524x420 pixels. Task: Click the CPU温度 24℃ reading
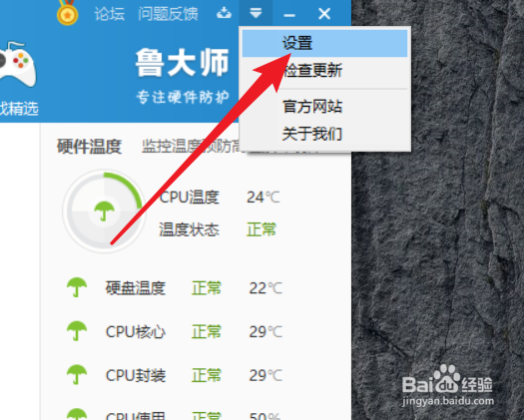tap(220, 198)
